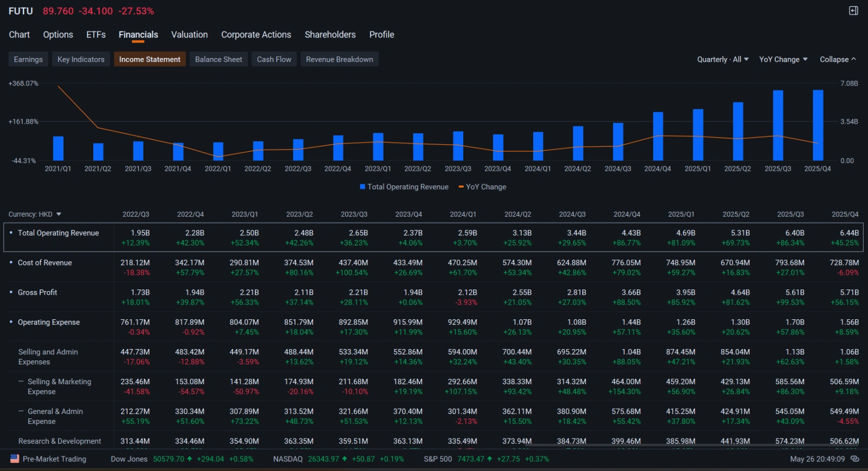This screenshot has height=471, width=868.
Task: Click the Research & Development row label
Action: point(60,441)
